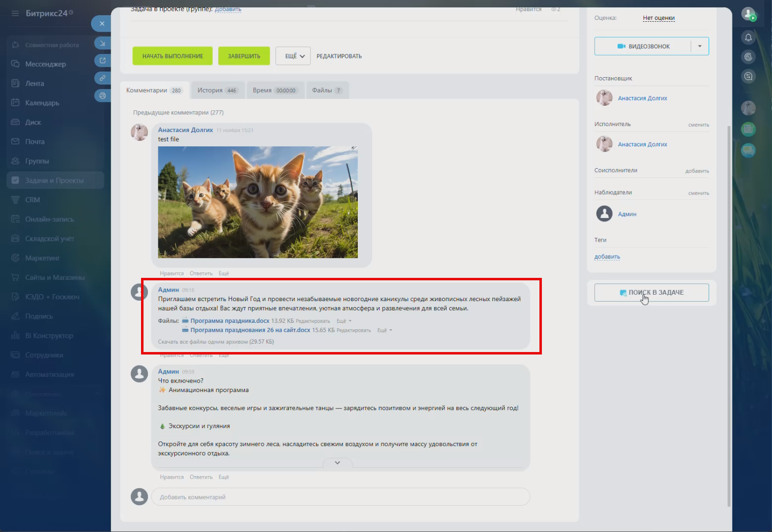Switch to История tab

(218, 90)
